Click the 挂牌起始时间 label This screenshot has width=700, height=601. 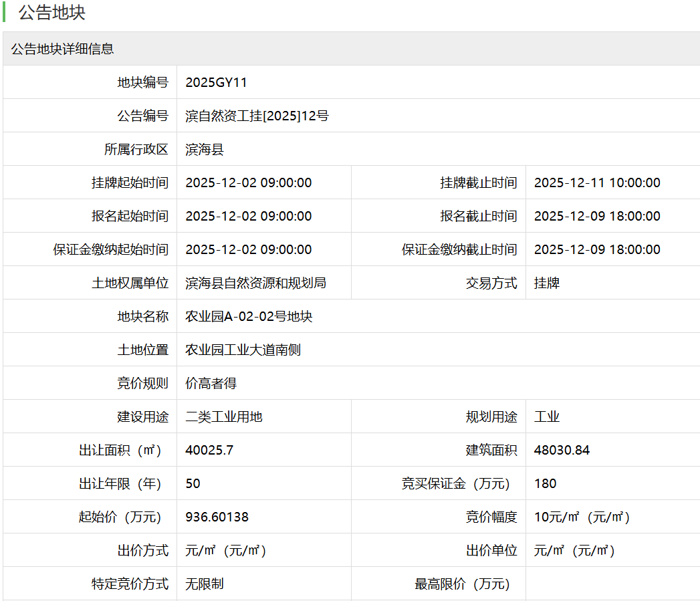(x=130, y=183)
